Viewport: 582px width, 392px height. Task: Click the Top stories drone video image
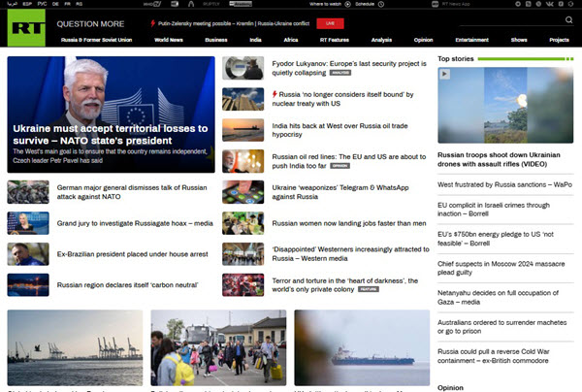pos(505,105)
